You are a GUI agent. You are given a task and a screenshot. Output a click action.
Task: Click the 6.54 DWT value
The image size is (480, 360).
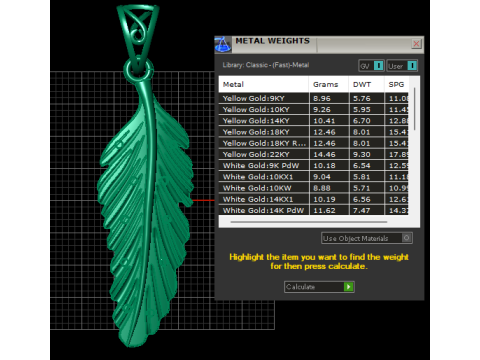click(362, 166)
